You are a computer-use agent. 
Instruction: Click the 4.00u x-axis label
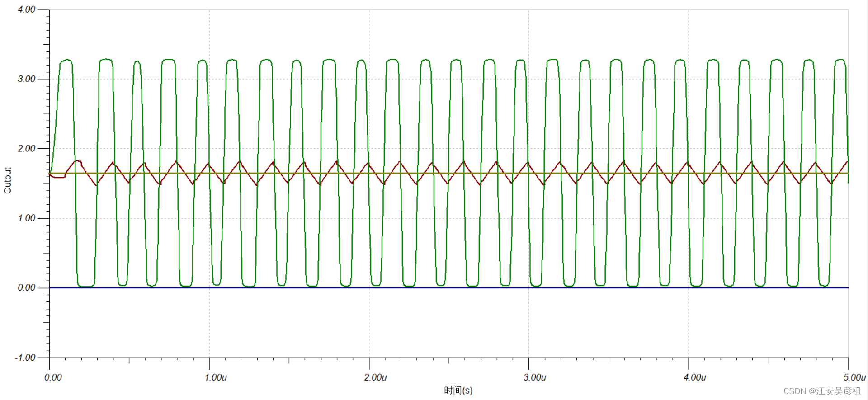tap(695, 377)
